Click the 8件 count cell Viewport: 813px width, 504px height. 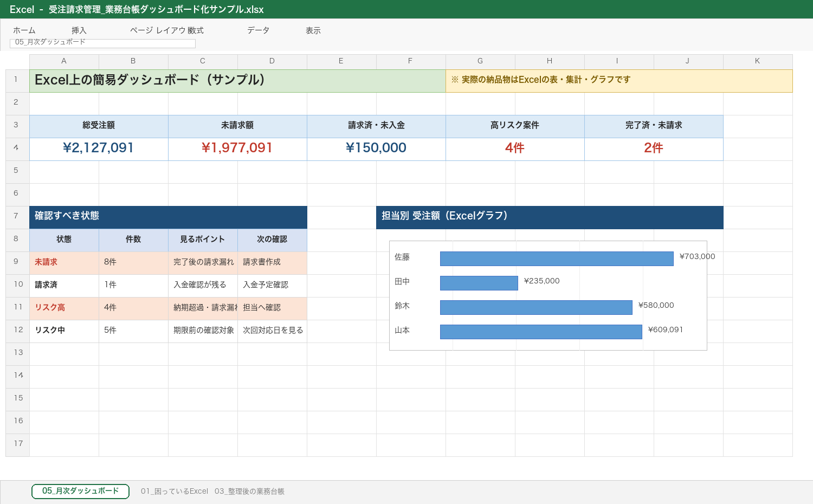click(133, 263)
